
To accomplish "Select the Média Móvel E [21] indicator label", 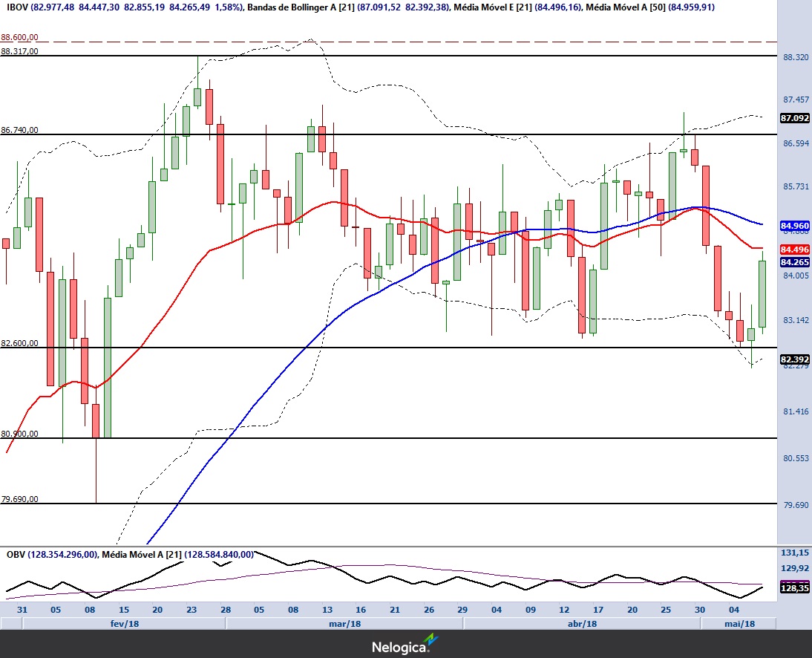I will [482, 7].
